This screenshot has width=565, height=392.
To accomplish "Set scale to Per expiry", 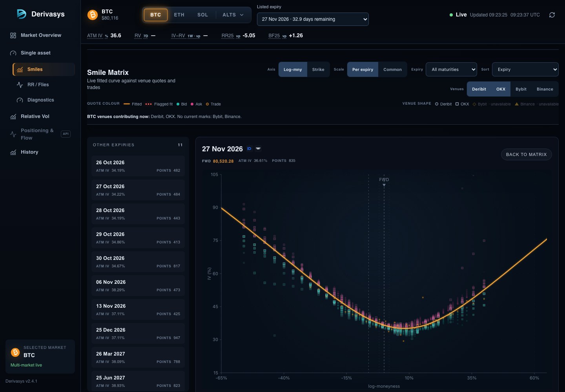I will (x=363, y=69).
